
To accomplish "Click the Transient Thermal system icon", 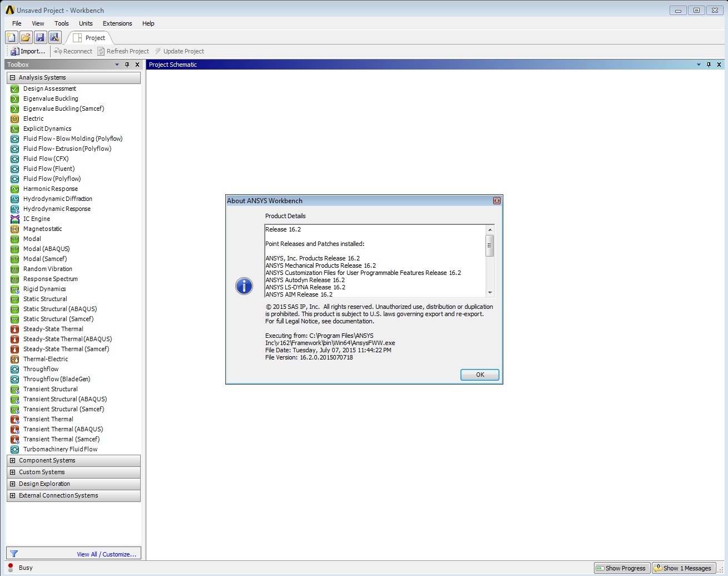I will pos(15,419).
